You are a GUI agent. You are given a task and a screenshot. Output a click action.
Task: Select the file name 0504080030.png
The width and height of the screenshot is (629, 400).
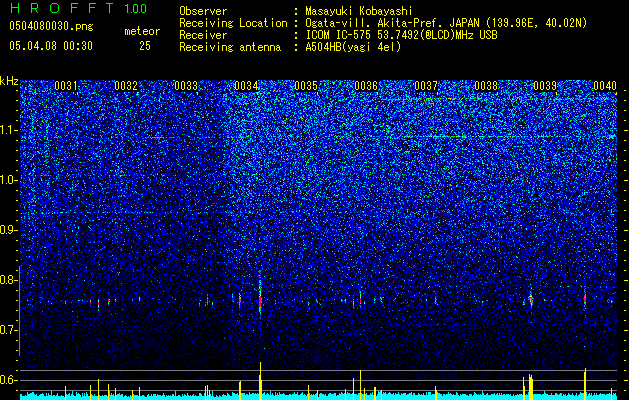pyautogui.click(x=51, y=27)
